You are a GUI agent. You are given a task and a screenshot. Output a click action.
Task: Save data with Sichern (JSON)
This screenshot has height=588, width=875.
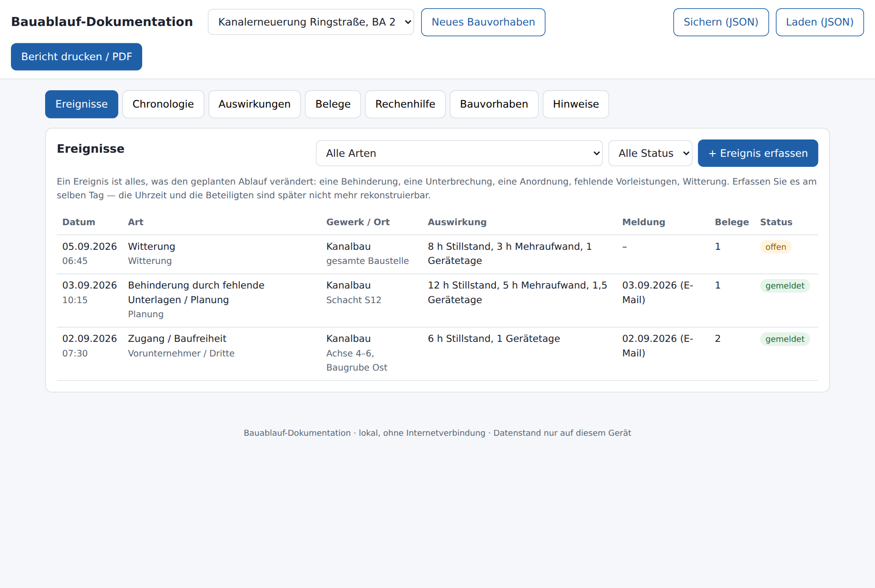click(x=721, y=22)
